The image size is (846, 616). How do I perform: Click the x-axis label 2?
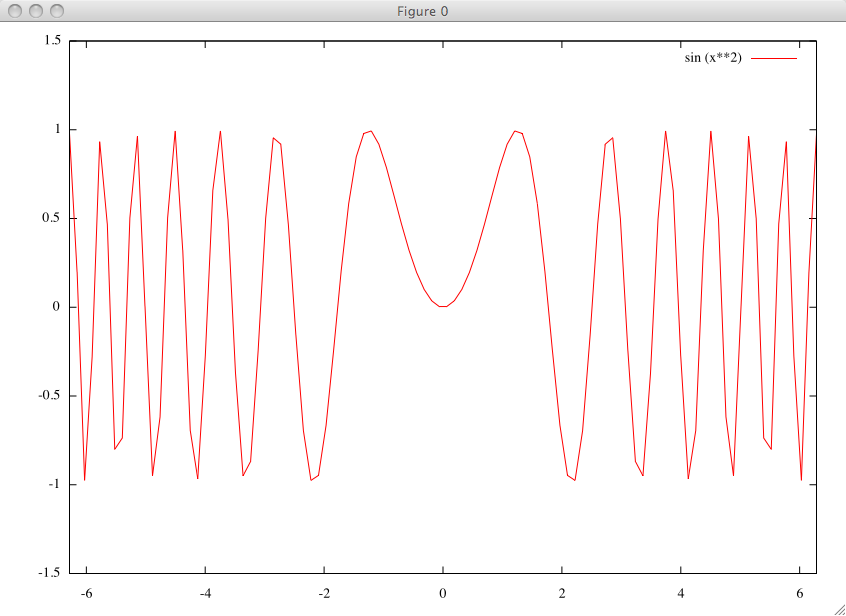pyautogui.click(x=562, y=593)
